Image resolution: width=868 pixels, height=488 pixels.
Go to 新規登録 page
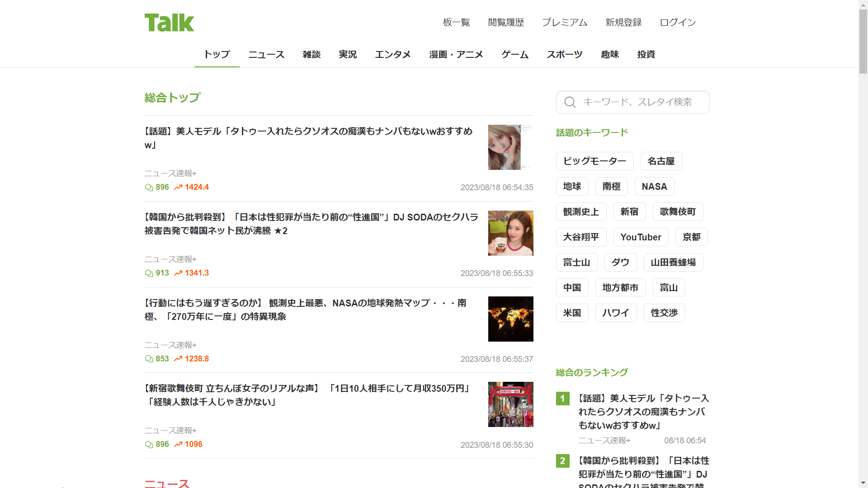(623, 23)
